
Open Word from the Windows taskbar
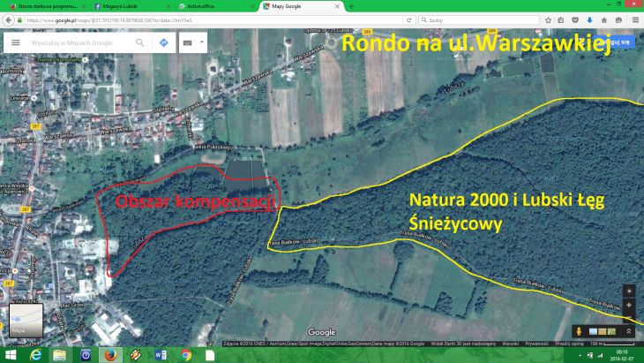pyautogui.click(x=161, y=354)
